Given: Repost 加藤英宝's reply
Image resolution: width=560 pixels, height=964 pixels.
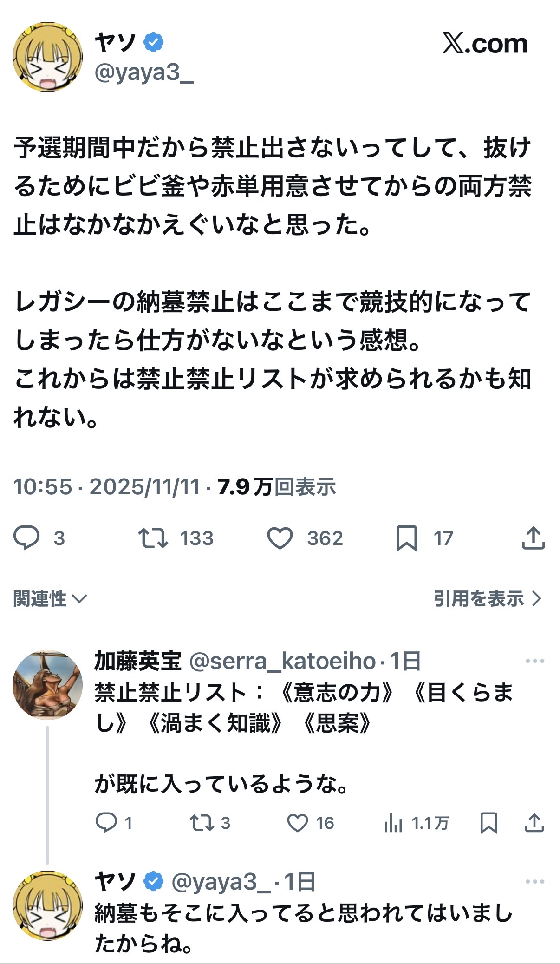Looking at the screenshot, I should pyautogui.click(x=202, y=823).
